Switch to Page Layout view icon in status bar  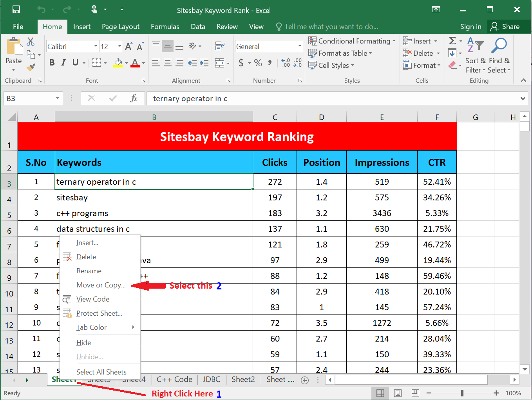398,393
